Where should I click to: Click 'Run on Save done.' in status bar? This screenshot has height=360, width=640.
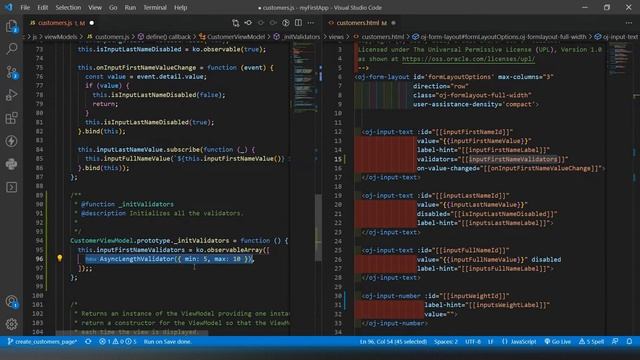tap(167, 342)
